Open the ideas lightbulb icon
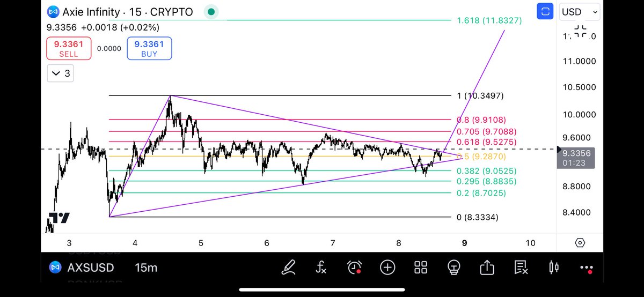 pos(454,267)
